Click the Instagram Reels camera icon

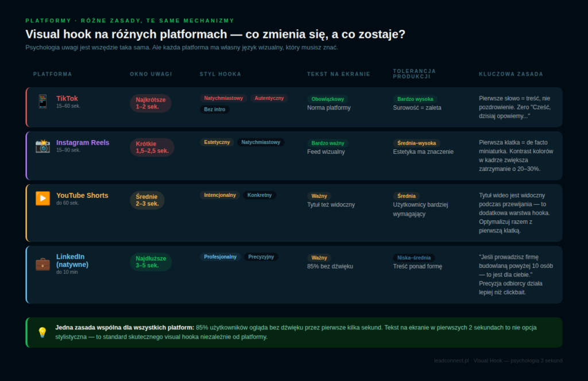(x=42, y=146)
